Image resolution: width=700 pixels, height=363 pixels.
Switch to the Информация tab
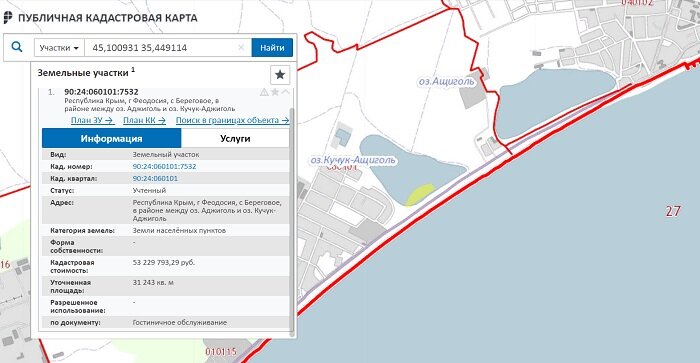click(x=112, y=138)
